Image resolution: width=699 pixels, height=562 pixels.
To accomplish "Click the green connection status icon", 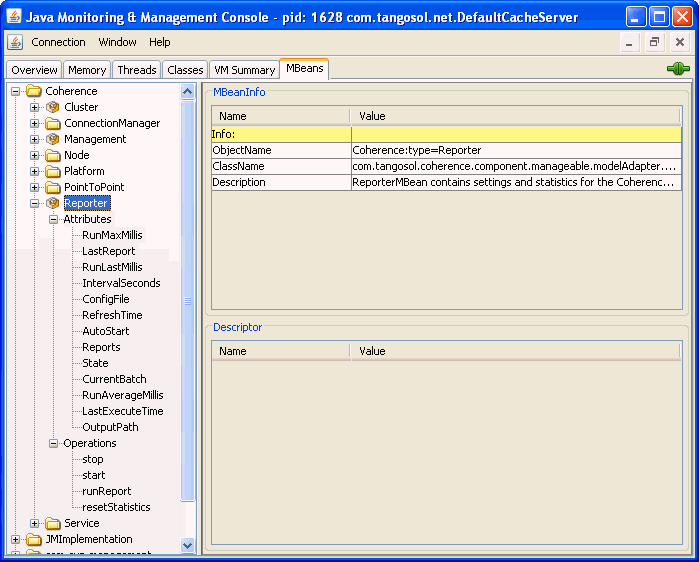I will pos(678,69).
